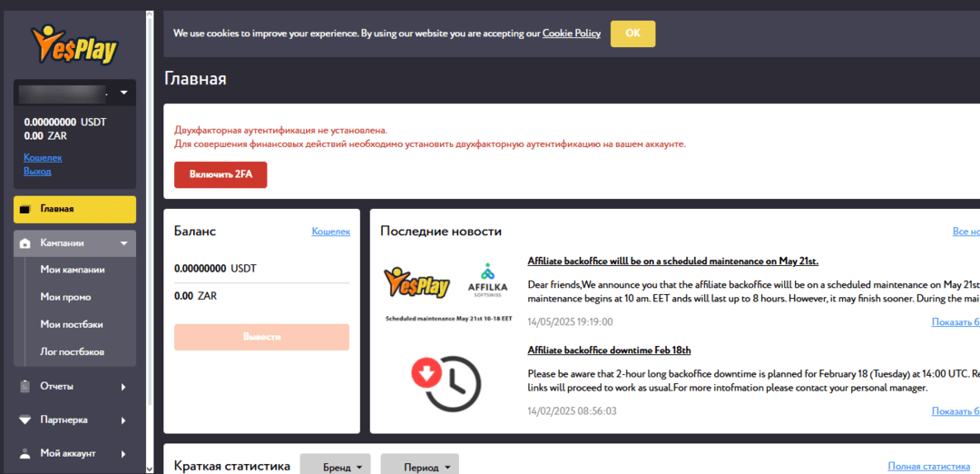The height and width of the screenshot is (474, 980).
Task: Open the Мой аккаунт menu
Action: (74, 453)
